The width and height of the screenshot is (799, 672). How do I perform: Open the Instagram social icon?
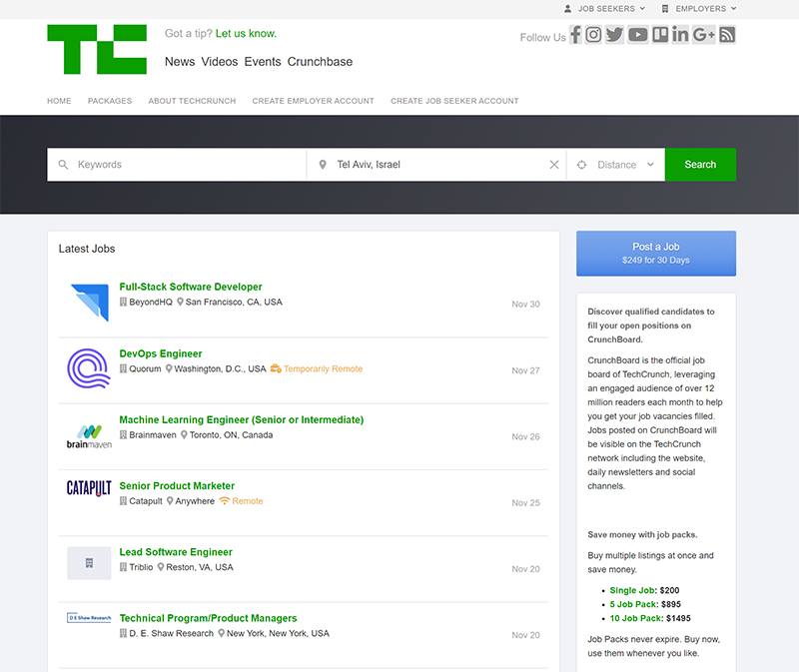[593, 35]
